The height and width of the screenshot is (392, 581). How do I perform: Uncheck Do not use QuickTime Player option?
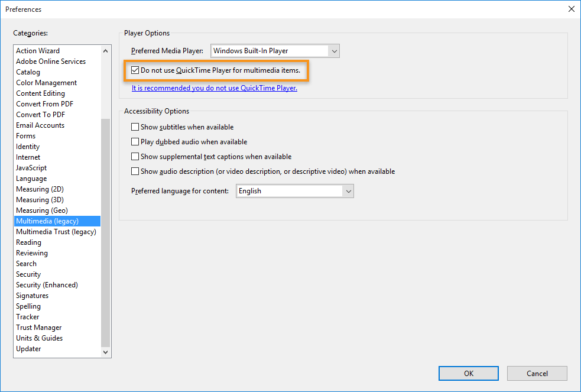pyautogui.click(x=135, y=70)
